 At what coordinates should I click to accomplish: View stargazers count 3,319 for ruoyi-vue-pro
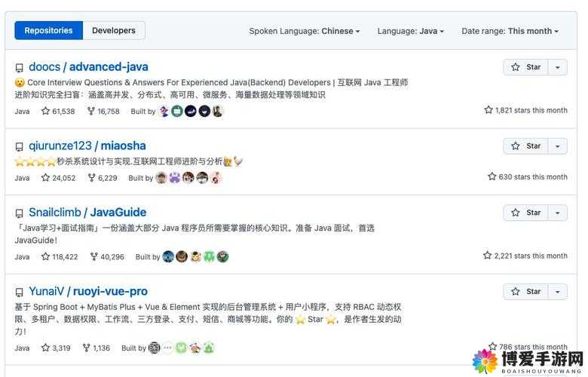pos(56,348)
